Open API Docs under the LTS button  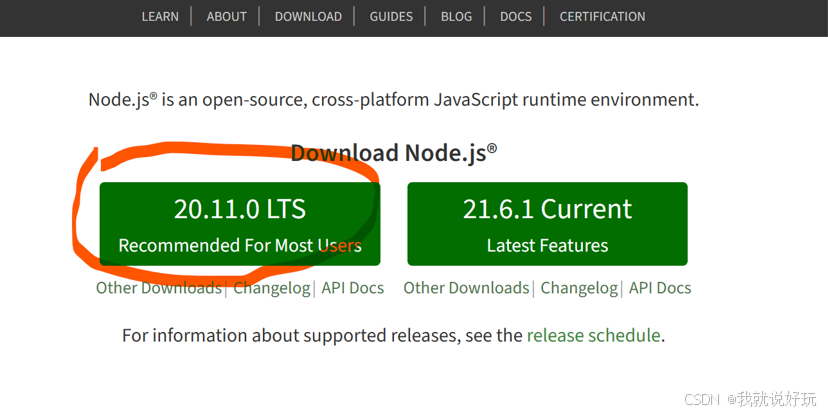click(x=353, y=288)
